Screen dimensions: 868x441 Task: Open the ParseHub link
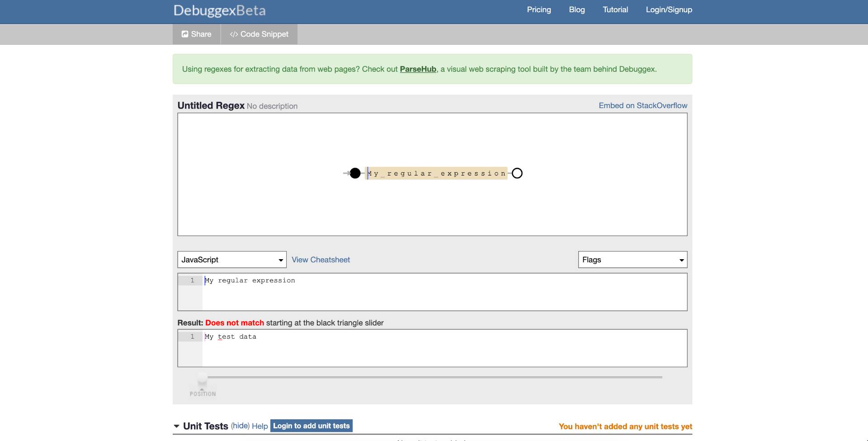(x=418, y=69)
